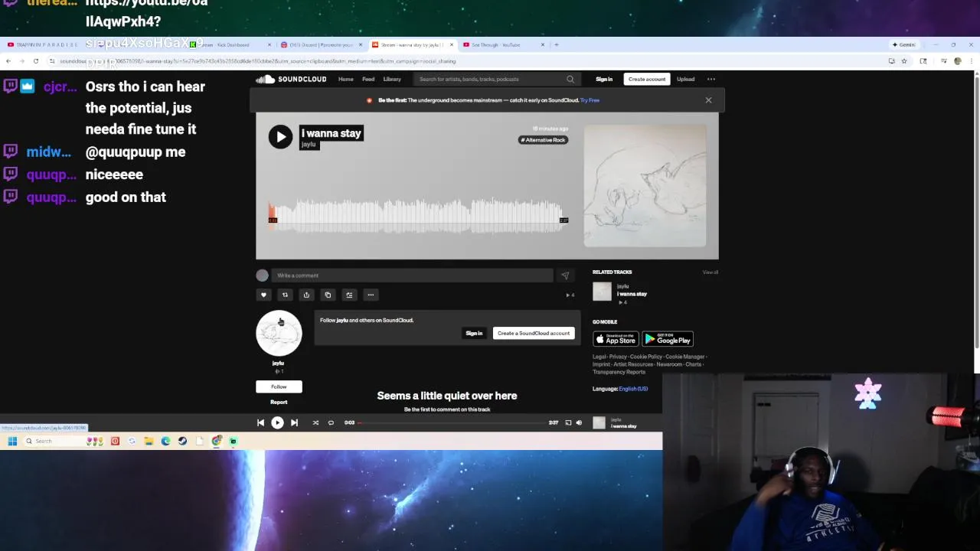Viewport: 980px width, 551px height.
Task: Reload the page
Action: coord(35,61)
